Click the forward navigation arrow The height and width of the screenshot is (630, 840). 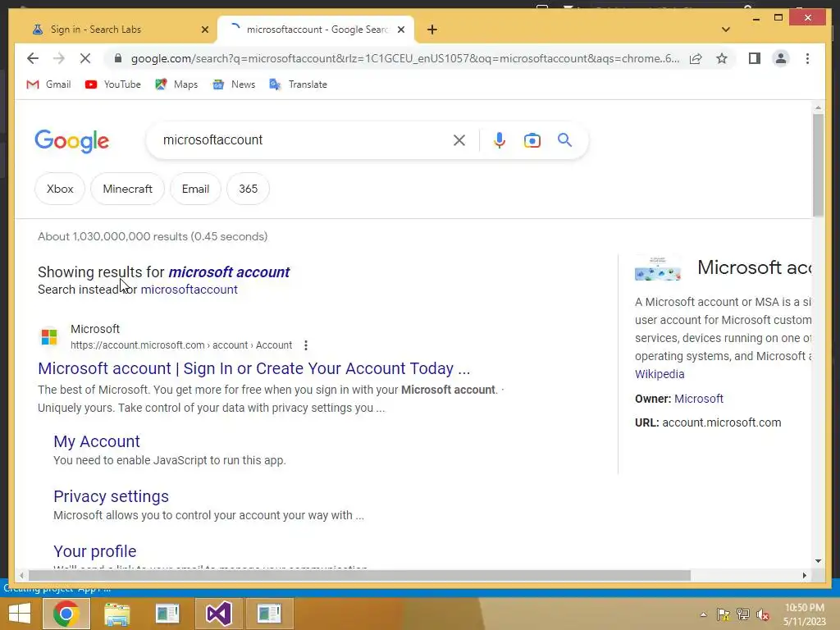58,58
